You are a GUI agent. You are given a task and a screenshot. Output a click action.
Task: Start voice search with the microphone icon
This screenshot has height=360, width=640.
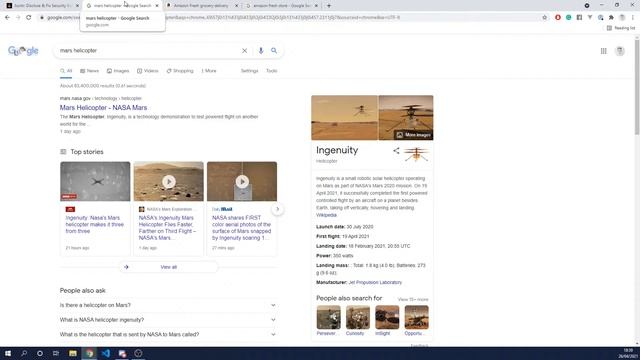point(261,51)
